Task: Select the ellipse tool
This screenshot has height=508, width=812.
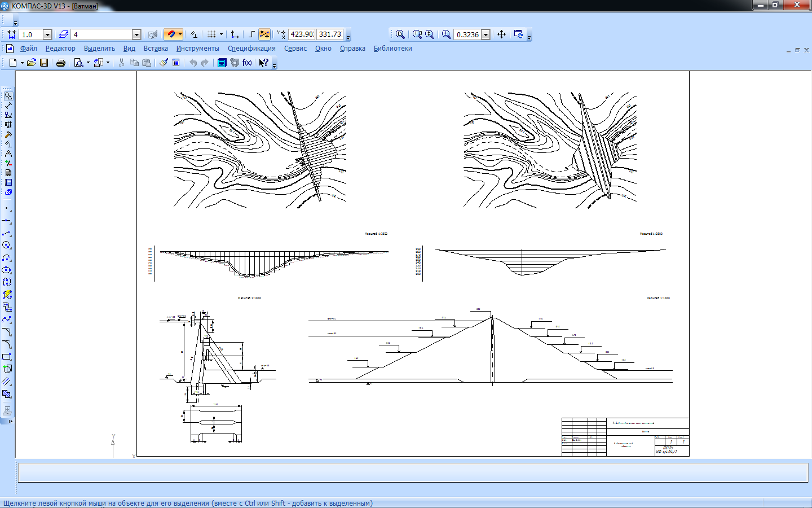Action: [7, 270]
